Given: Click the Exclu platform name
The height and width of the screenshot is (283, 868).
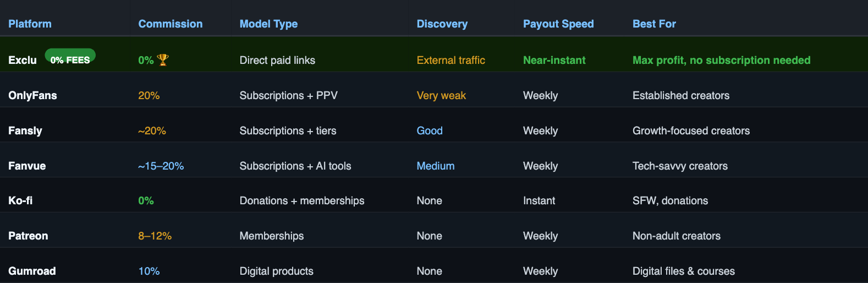Looking at the screenshot, I should point(23,60).
